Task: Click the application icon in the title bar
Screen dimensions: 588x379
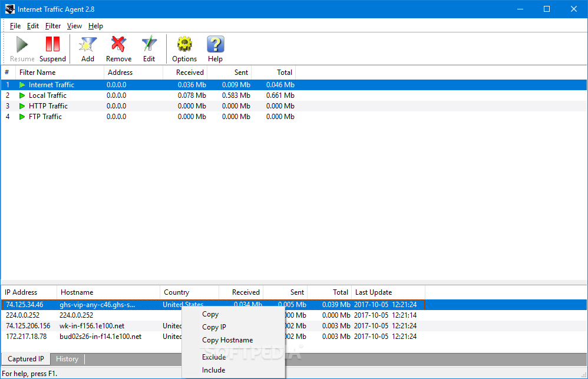Action: point(10,9)
